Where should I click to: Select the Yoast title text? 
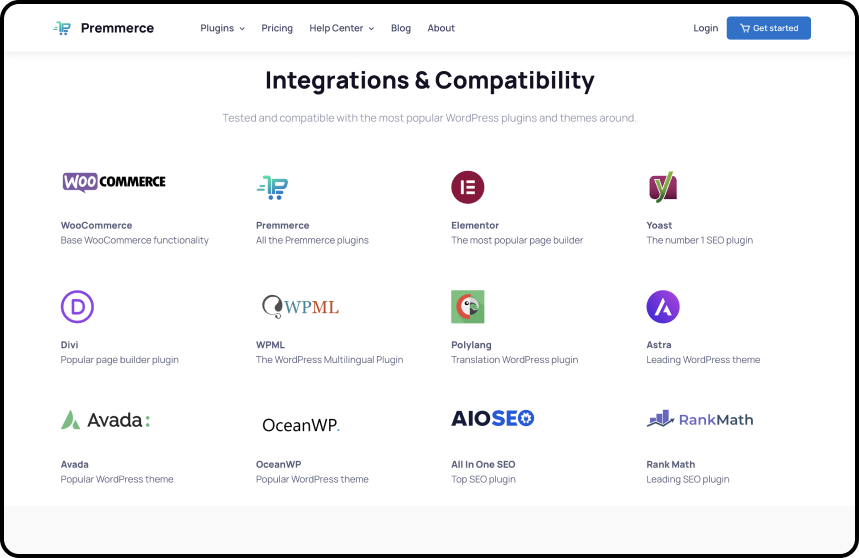[x=659, y=225]
